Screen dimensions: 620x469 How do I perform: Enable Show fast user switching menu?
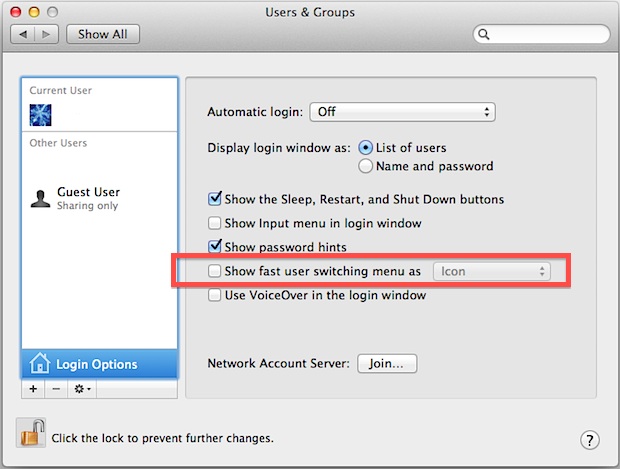(214, 271)
